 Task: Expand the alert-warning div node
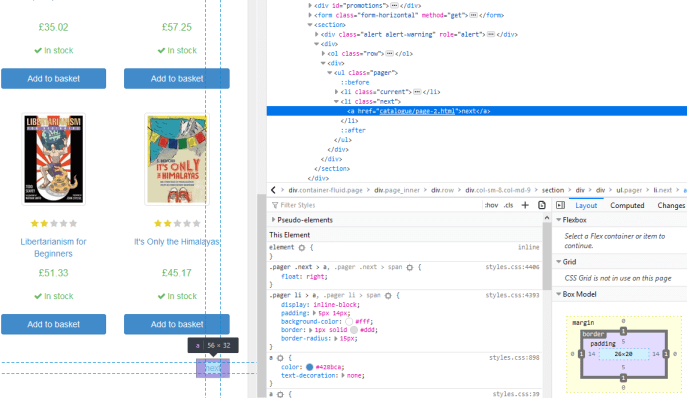click(x=316, y=34)
